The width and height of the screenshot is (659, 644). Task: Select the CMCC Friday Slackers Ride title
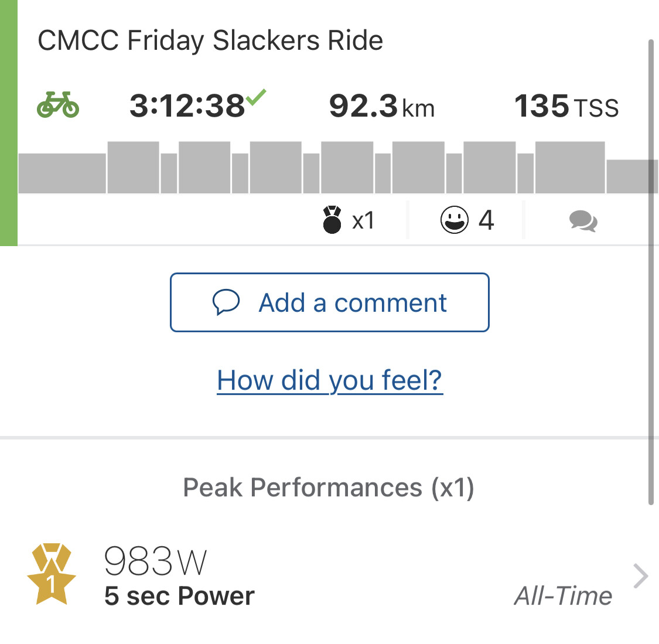(x=210, y=40)
